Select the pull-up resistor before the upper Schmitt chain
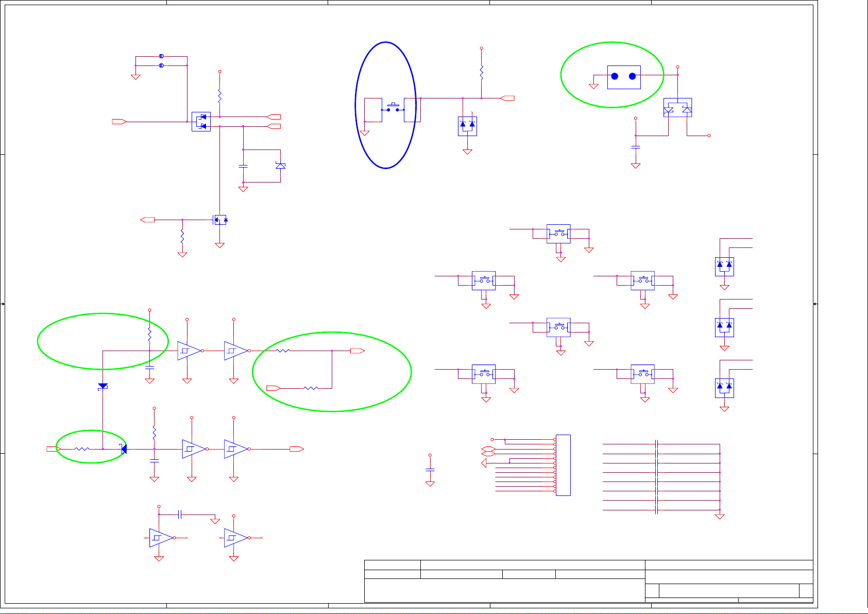 [149, 334]
